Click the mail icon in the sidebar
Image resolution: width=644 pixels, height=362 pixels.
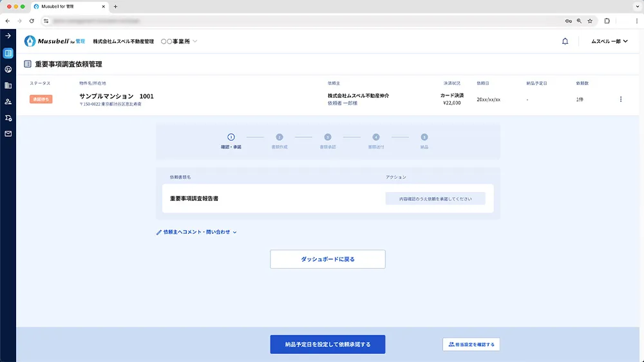tap(8, 134)
